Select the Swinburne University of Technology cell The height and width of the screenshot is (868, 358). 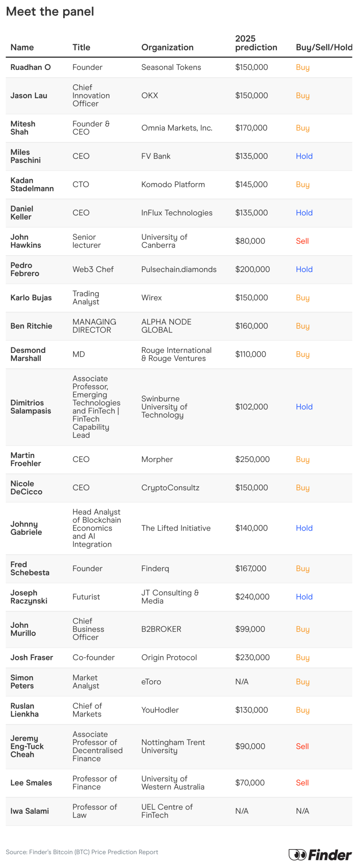(164, 407)
